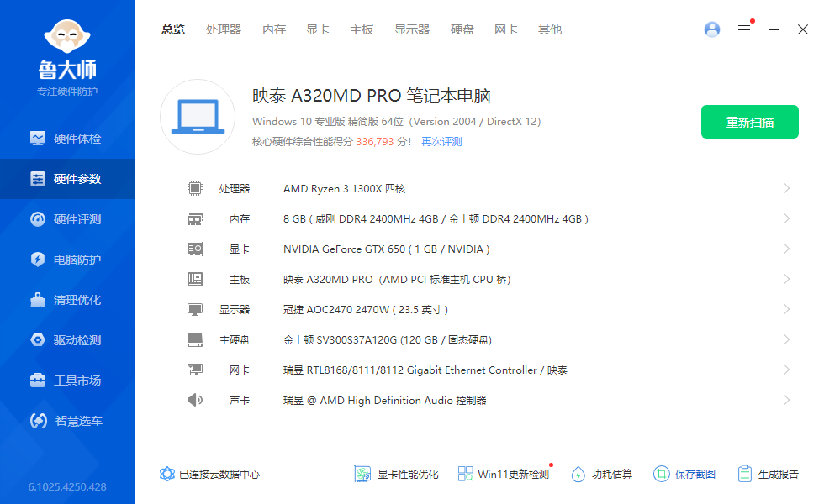The height and width of the screenshot is (504, 824).
Task: Click the 8 GB memory description text
Action: click(436, 219)
